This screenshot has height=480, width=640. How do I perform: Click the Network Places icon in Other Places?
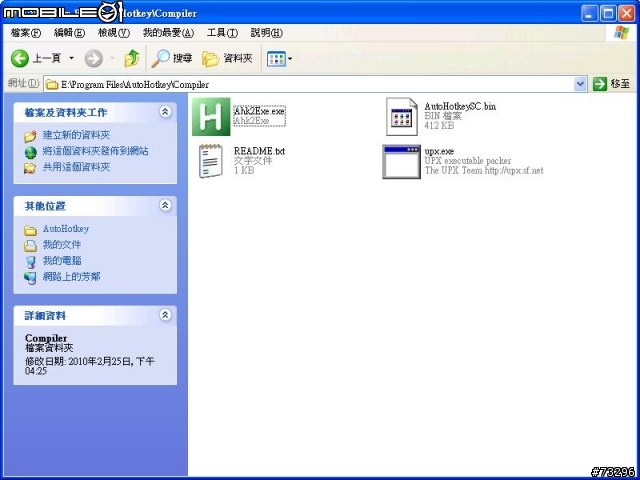[30, 278]
